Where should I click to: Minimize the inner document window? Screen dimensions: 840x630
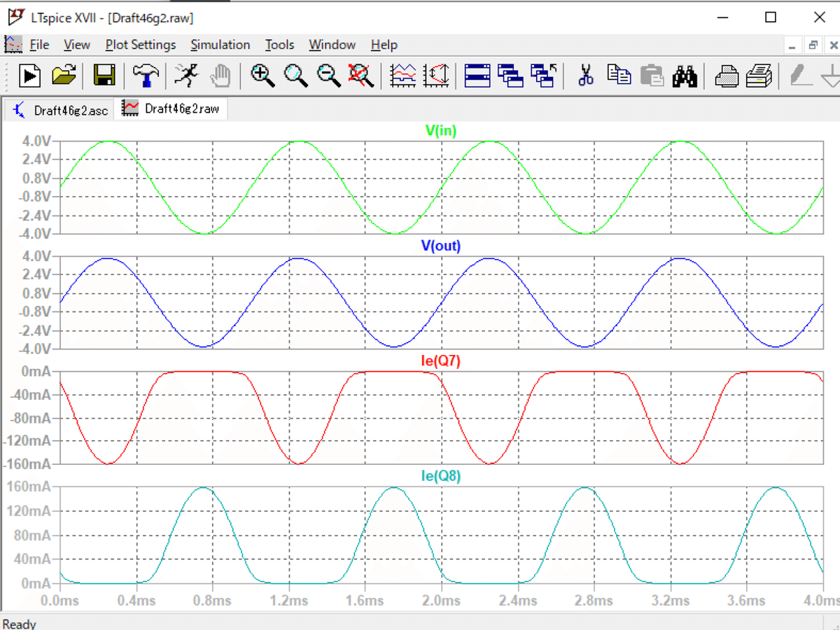(x=792, y=45)
